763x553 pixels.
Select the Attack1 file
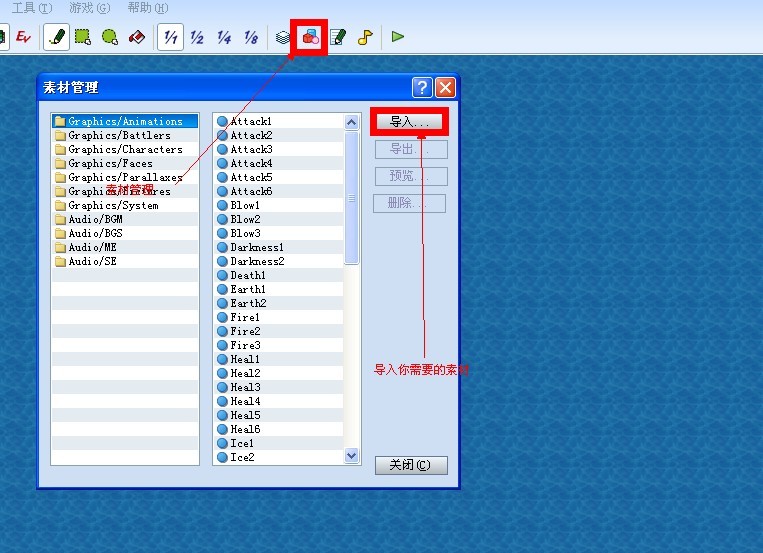(x=278, y=121)
